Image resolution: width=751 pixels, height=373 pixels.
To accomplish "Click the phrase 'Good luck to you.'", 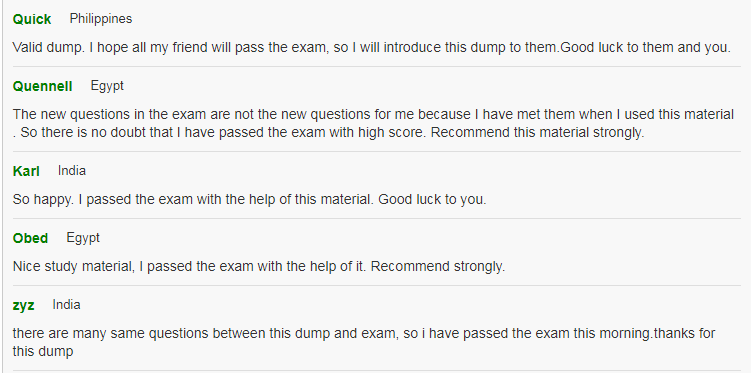I will point(432,199).
